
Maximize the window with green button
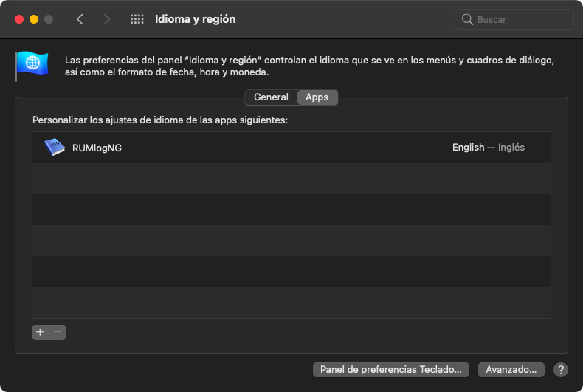click(x=49, y=19)
